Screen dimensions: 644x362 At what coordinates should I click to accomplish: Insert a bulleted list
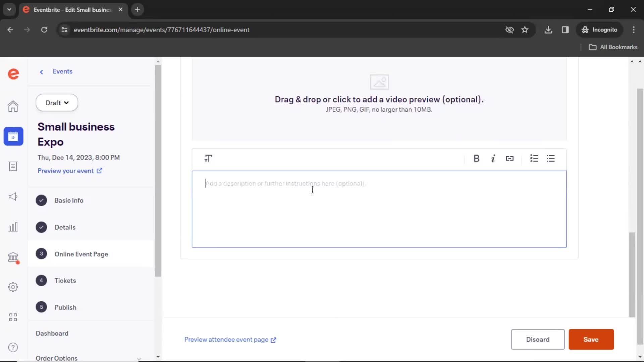click(551, 158)
